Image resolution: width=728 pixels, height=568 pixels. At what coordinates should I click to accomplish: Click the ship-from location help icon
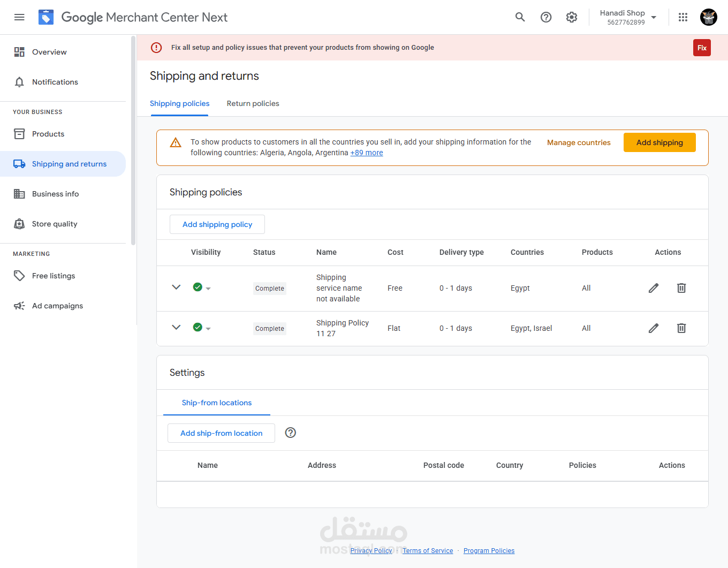pyautogui.click(x=291, y=433)
